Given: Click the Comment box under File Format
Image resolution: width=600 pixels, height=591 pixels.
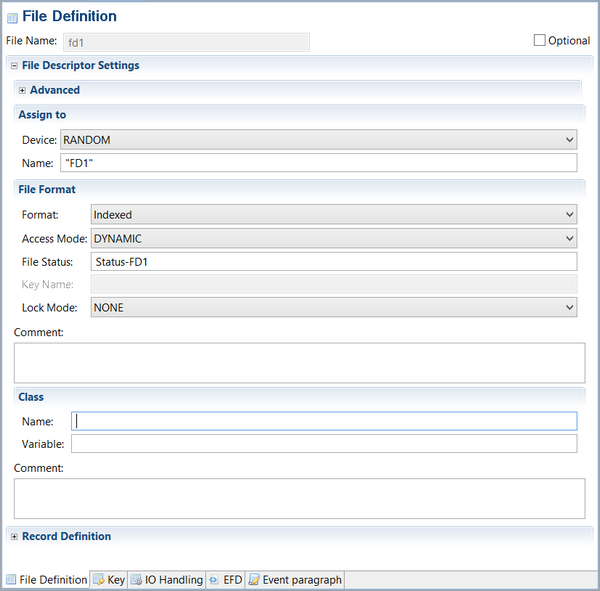Looking at the screenshot, I should (299, 363).
